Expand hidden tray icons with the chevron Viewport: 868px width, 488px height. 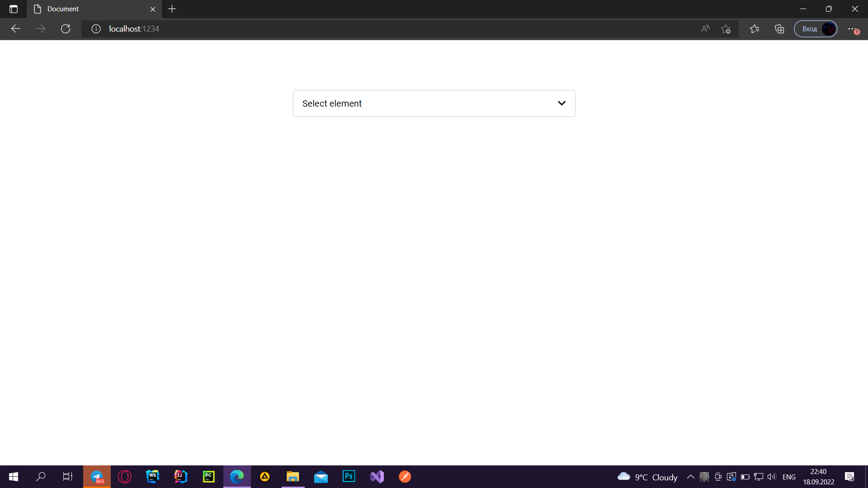690,476
